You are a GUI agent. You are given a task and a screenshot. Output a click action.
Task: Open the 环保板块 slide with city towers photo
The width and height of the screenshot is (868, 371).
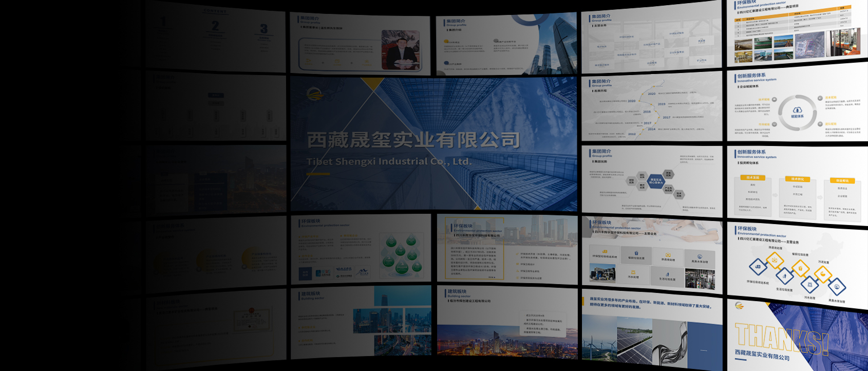(x=507, y=249)
